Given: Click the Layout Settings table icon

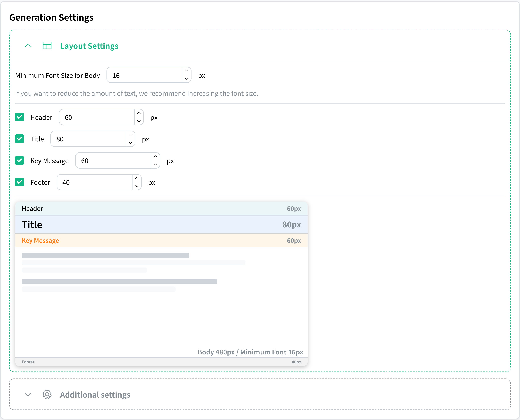Looking at the screenshot, I should [47, 46].
